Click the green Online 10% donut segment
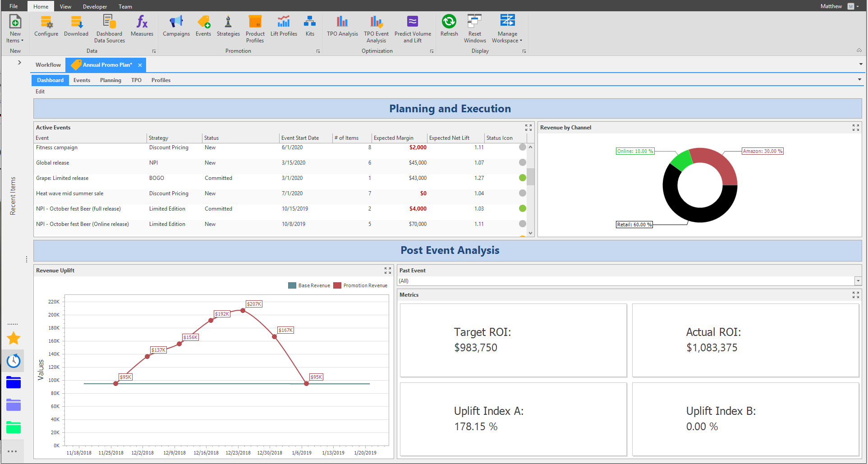 (x=682, y=160)
